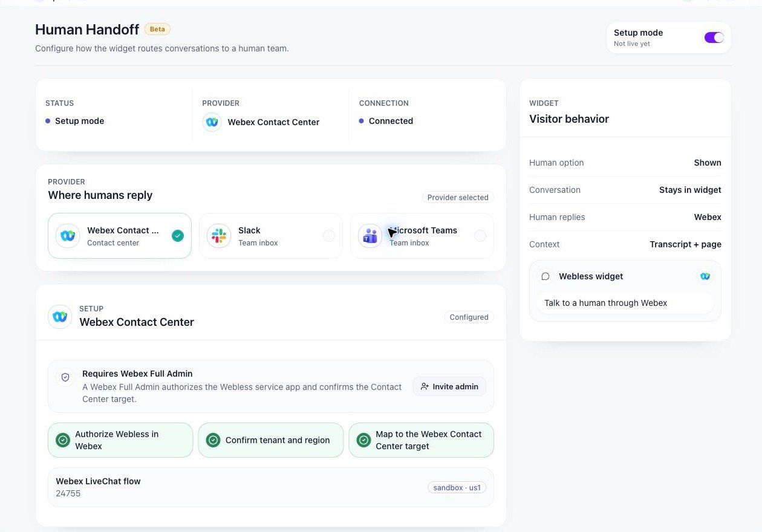This screenshot has width=762, height=532.
Task: Click Talk to a human through Webex
Action: pos(625,303)
